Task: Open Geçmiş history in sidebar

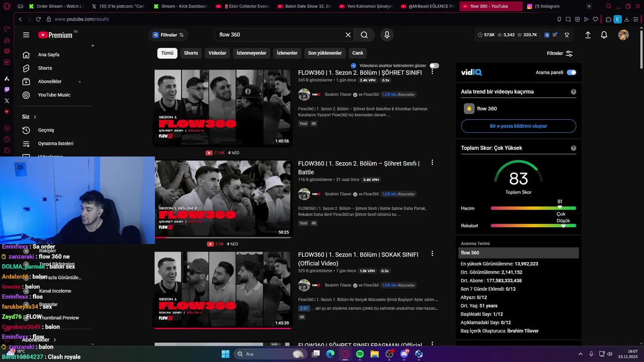Action: point(46,130)
